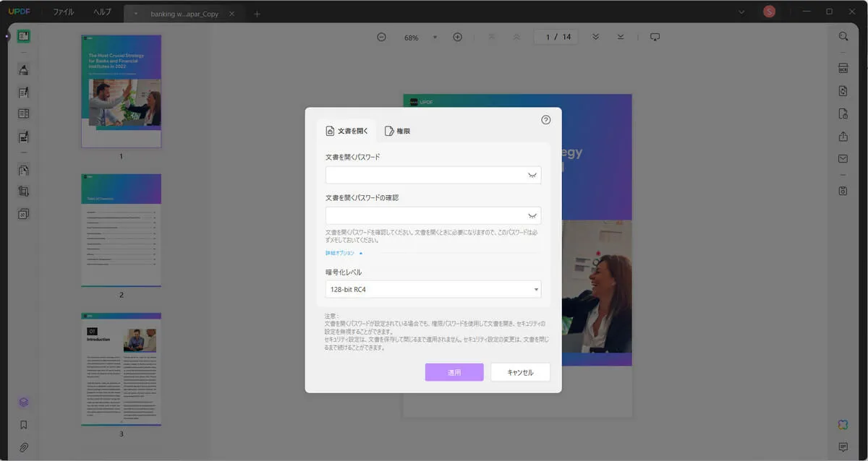Go to first page arrow icon
The width and height of the screenshot is (868, 461).
tap(492, 37)
